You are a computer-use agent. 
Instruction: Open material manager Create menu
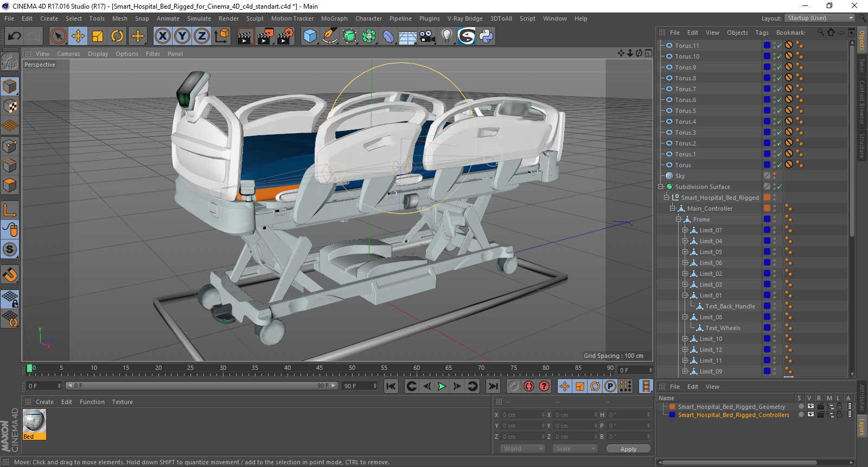click(44, 402)
